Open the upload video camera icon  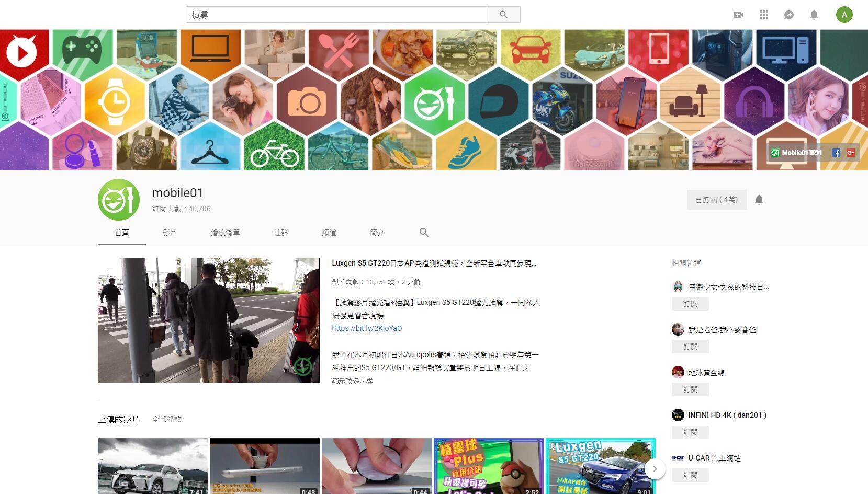pos(739,15)
